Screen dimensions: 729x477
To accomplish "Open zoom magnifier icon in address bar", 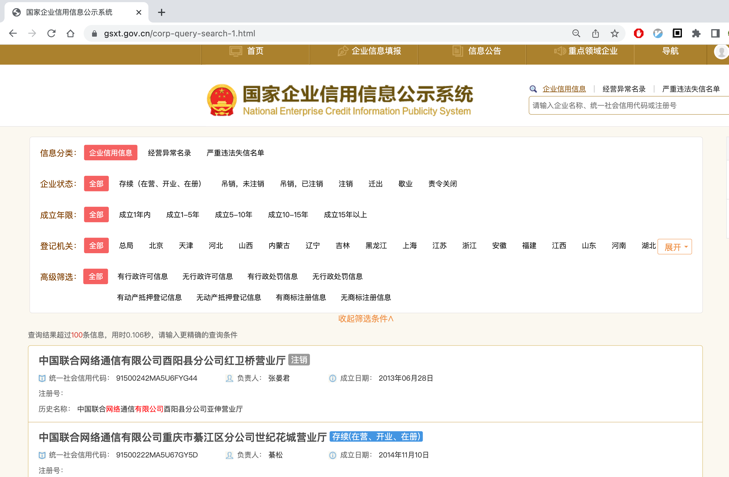I will coord(576,33).
